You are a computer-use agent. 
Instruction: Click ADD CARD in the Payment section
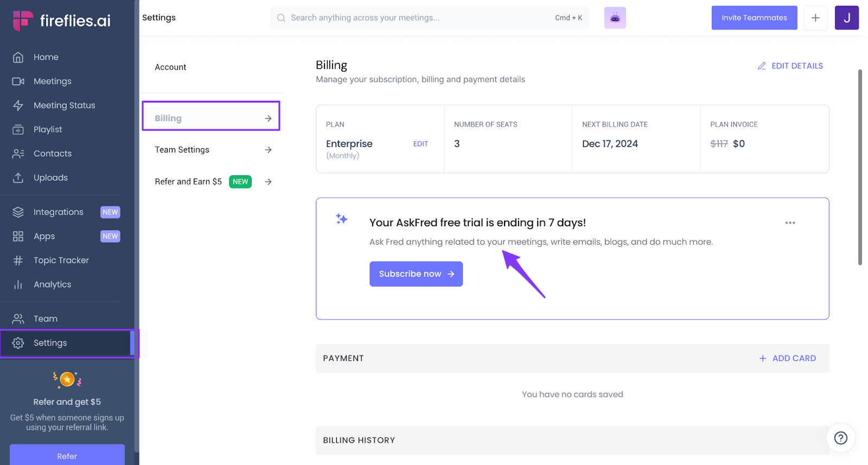click(x=788, y=358)
